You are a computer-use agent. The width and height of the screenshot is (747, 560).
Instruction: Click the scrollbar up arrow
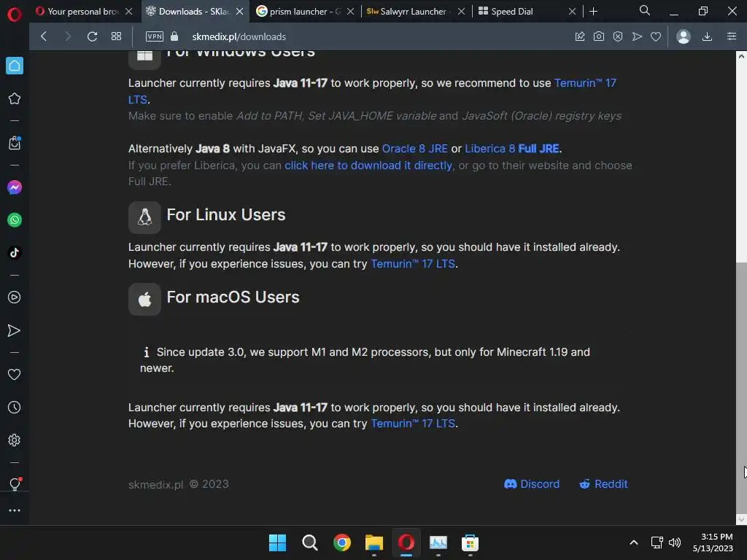[741, 56]
